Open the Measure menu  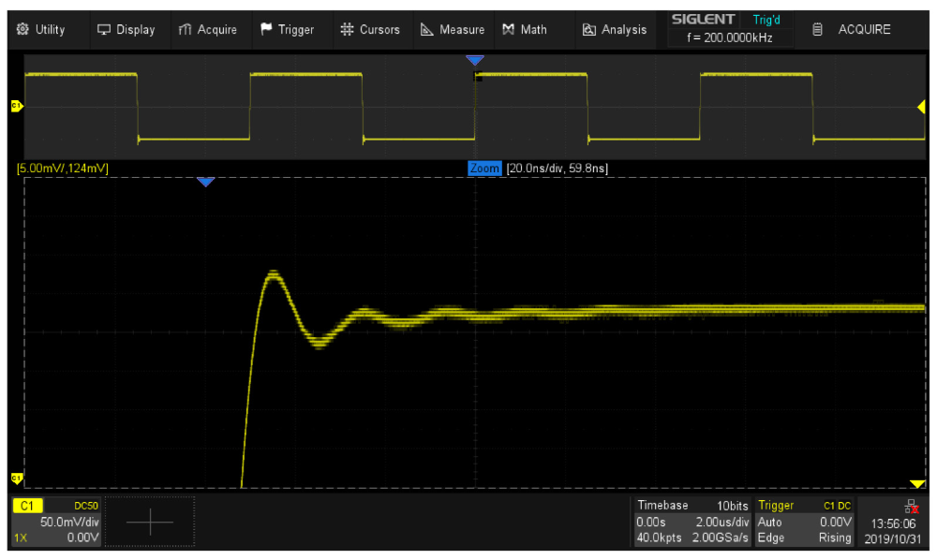453,29
